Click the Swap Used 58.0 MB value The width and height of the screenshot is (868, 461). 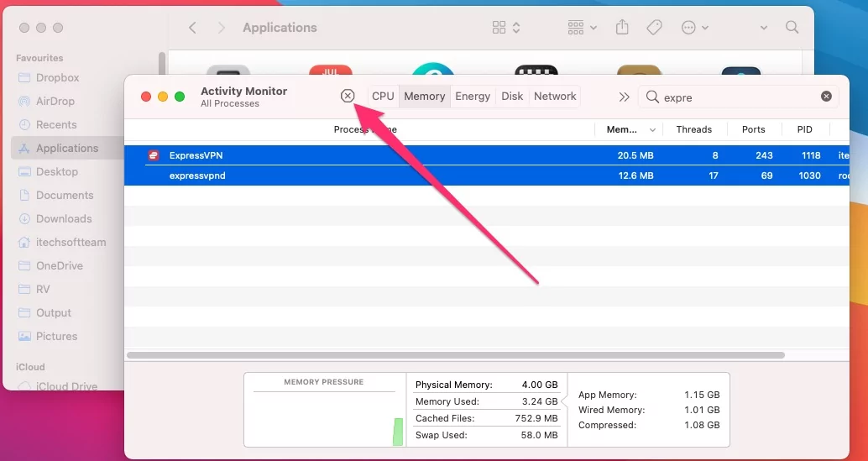click(x=539, y=435)
